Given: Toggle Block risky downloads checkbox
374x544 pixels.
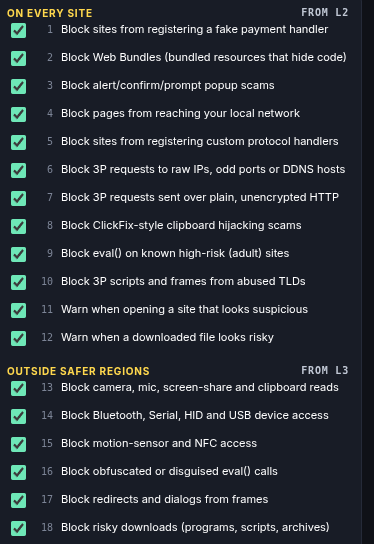Looking at the screenshot, I should pos(18,528).
